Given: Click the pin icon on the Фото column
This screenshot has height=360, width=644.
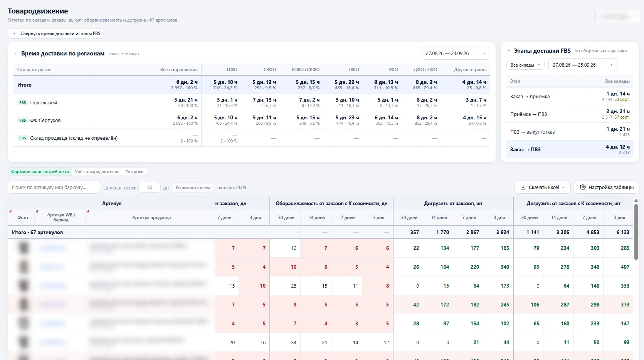Looking at the screenshot, I should [10, 211].
